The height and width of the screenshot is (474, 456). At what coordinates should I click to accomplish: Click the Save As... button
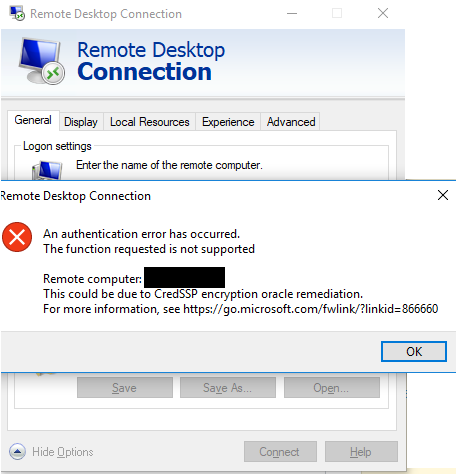tap(228, 388)
